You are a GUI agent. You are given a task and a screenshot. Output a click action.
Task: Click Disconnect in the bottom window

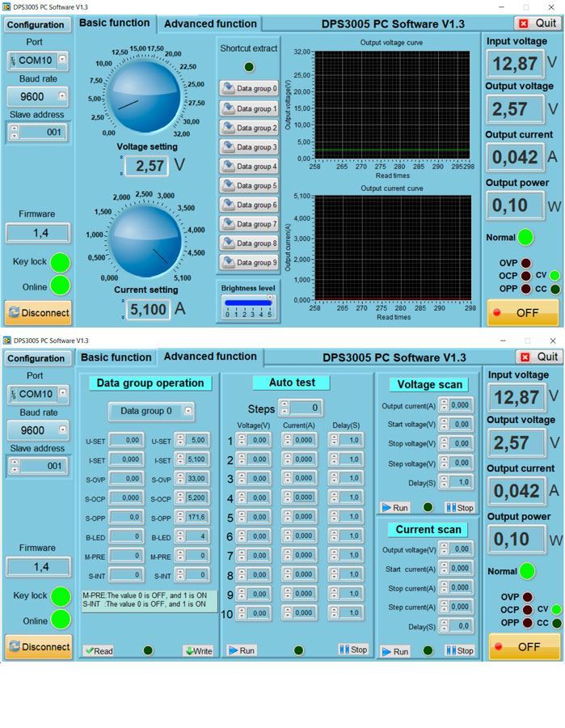39,646
